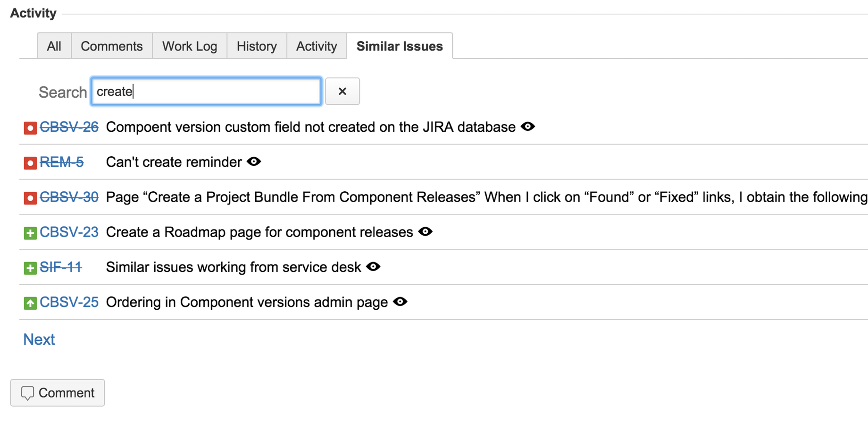The image size is (868, 425).
Task: Open issue link CBSV-30
Action: click(x=69, y=197)
